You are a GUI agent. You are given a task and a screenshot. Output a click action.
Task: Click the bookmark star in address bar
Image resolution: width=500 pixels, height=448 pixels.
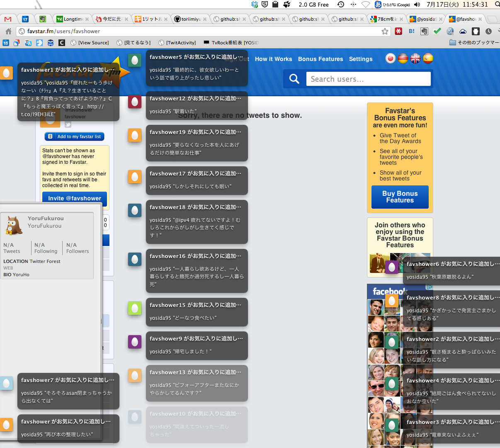point(385,31)
